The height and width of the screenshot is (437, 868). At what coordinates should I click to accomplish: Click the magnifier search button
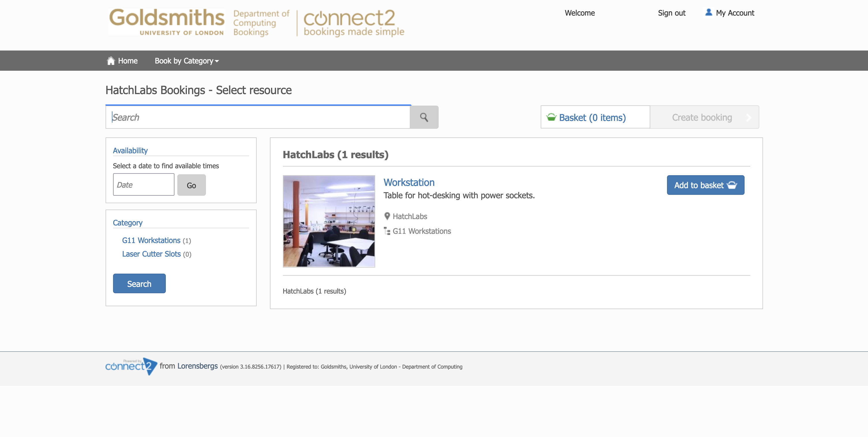pos(424,117)
